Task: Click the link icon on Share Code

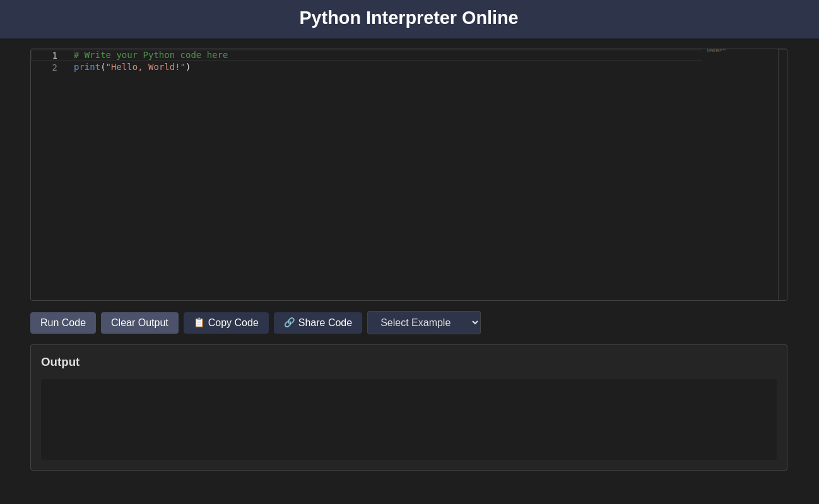Action: point(290,322)
